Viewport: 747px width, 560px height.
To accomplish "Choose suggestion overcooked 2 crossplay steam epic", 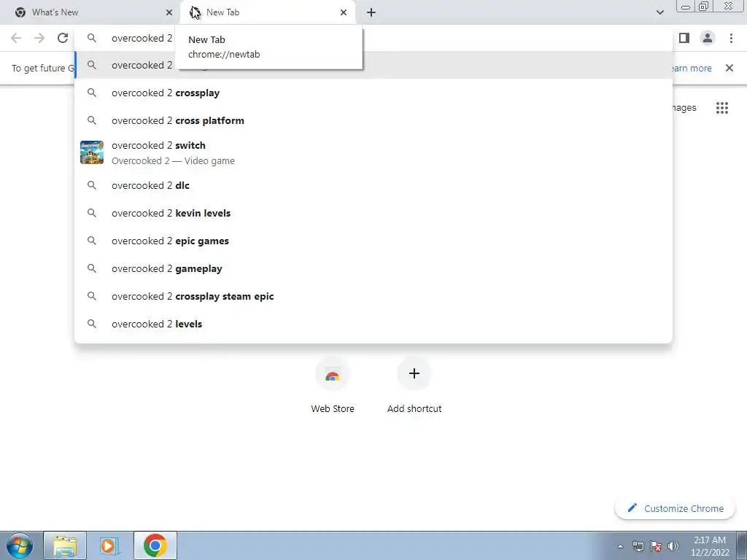I will click(373, 296).
